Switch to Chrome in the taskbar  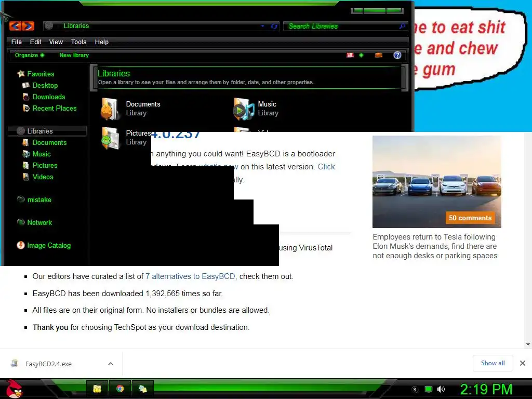(120, 389)
